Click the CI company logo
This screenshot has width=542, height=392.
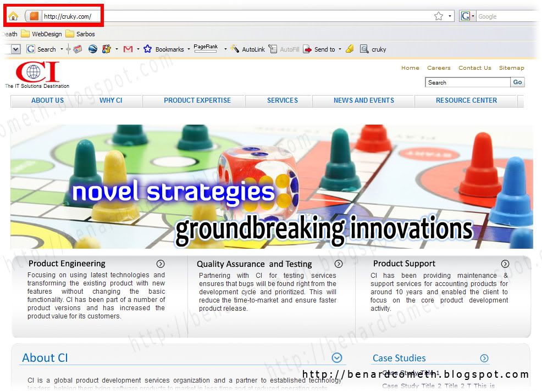pos(37,73)
